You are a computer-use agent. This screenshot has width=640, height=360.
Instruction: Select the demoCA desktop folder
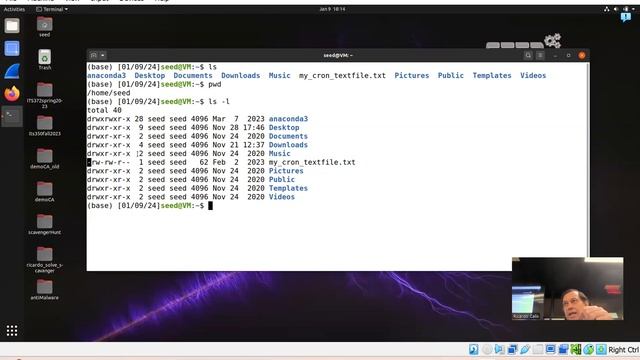click(44, 191)
